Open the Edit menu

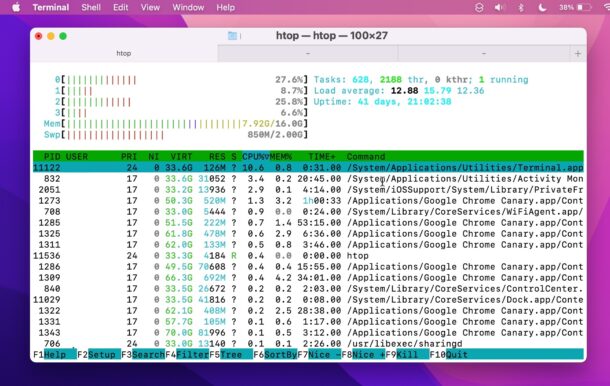121,7
